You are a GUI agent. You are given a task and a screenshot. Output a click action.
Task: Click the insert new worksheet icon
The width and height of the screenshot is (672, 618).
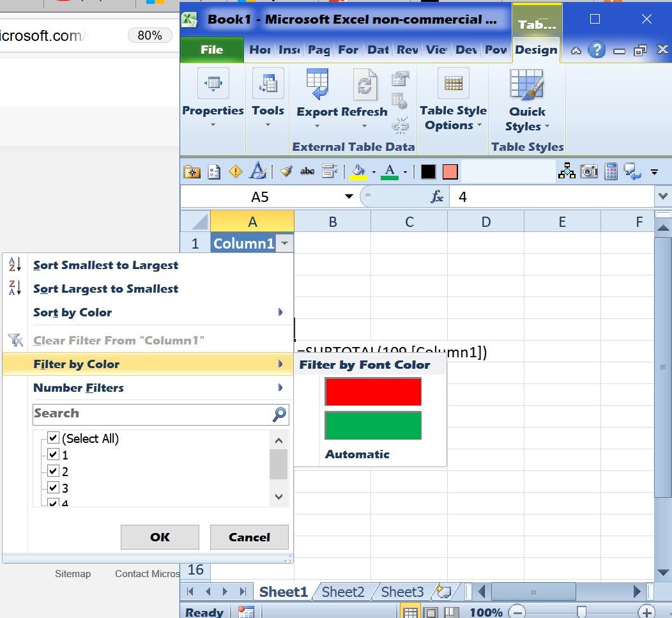click(444, 591)
